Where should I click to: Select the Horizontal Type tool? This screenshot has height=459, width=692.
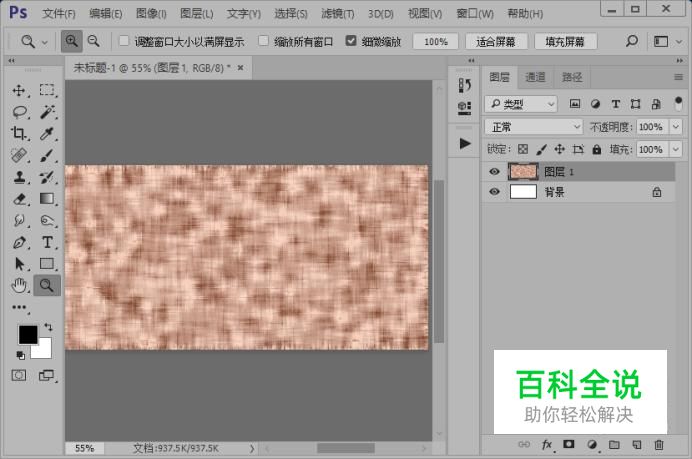pos(47,242)
